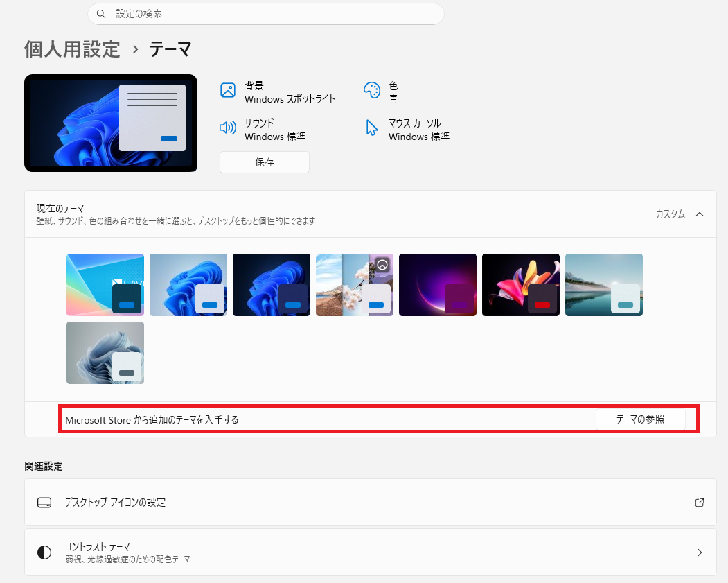Select the colorful flower dark theme
The height and width of the screenshot is (583, 728).
coord(521,285)
